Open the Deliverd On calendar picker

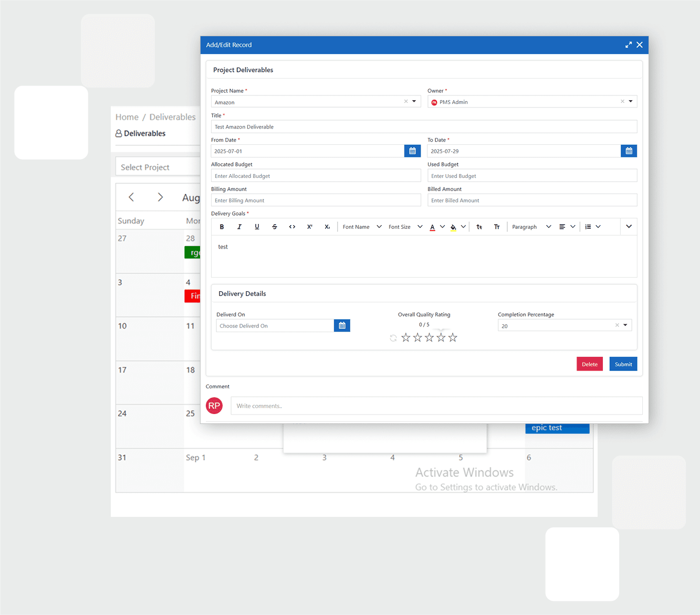pyautogui.click(x=342, y=326)
